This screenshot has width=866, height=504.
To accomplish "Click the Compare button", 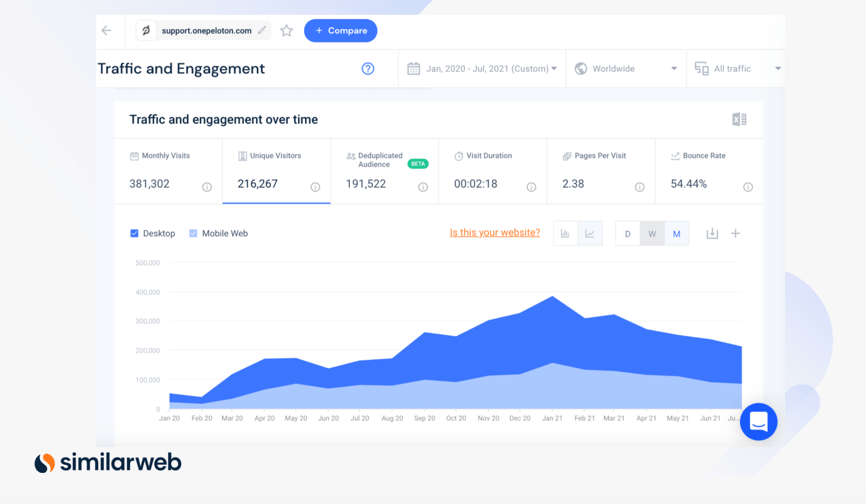I will tap(340, 31).
